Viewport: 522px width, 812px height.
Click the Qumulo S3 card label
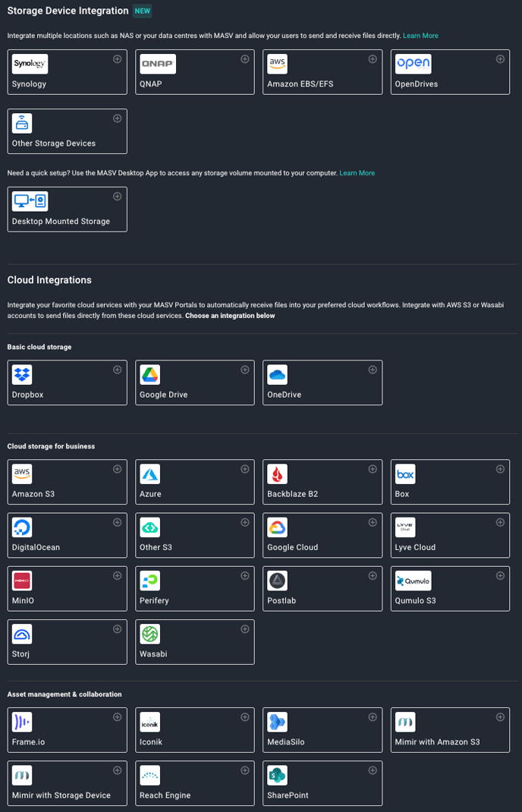point(415,601)
